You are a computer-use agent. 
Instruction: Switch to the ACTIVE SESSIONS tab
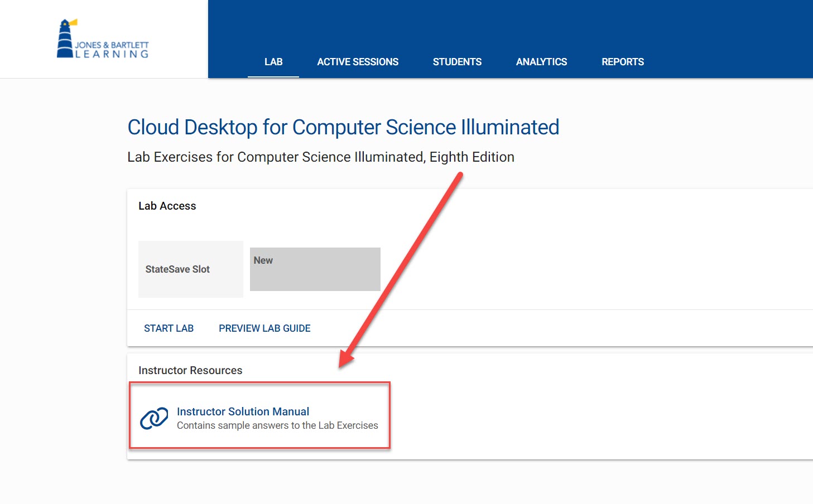[358, 62]
